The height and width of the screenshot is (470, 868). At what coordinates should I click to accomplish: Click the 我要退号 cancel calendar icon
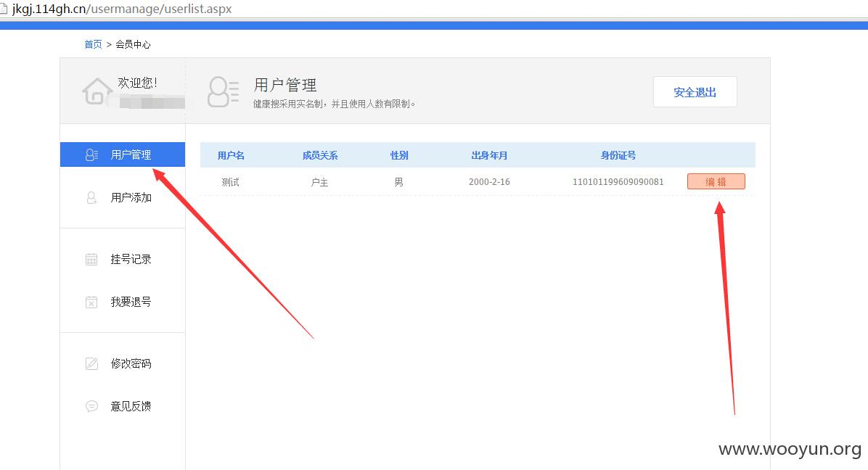(x=91, y=302)
